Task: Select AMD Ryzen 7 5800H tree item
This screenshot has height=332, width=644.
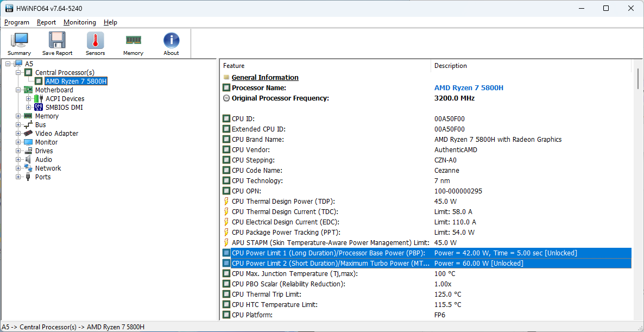Action: pos(76,82)
